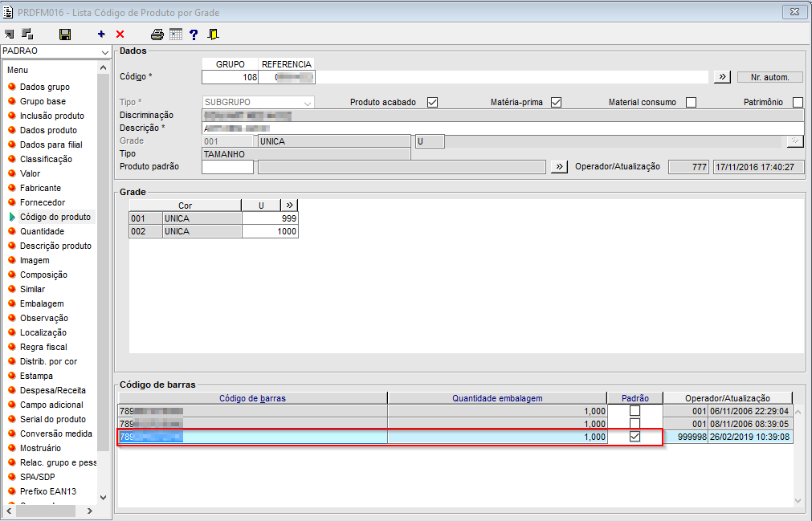
Task: Click the save diskette toolbar icon
Action: click(x=65, y=35)
